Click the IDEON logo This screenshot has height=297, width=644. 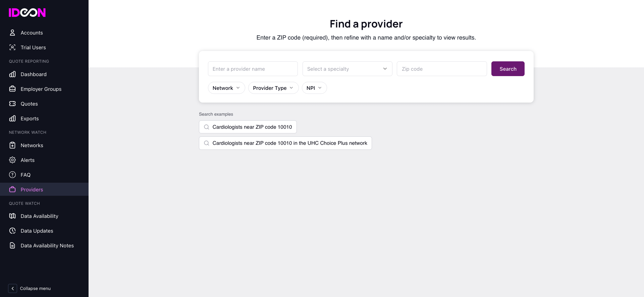point(27,13)
